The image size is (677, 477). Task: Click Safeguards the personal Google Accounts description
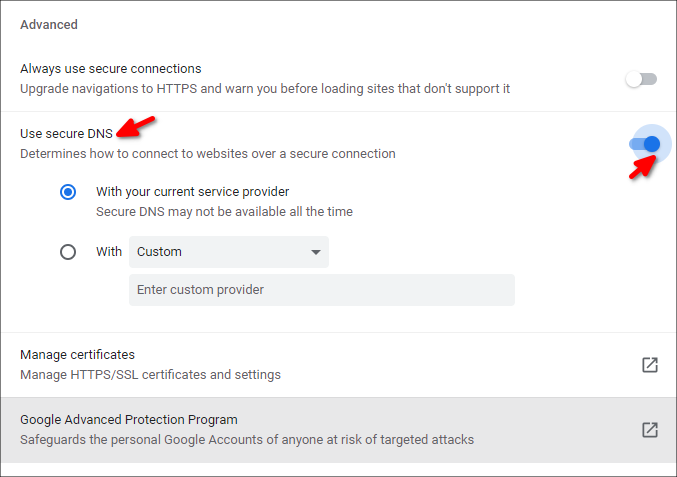[247, 440]
